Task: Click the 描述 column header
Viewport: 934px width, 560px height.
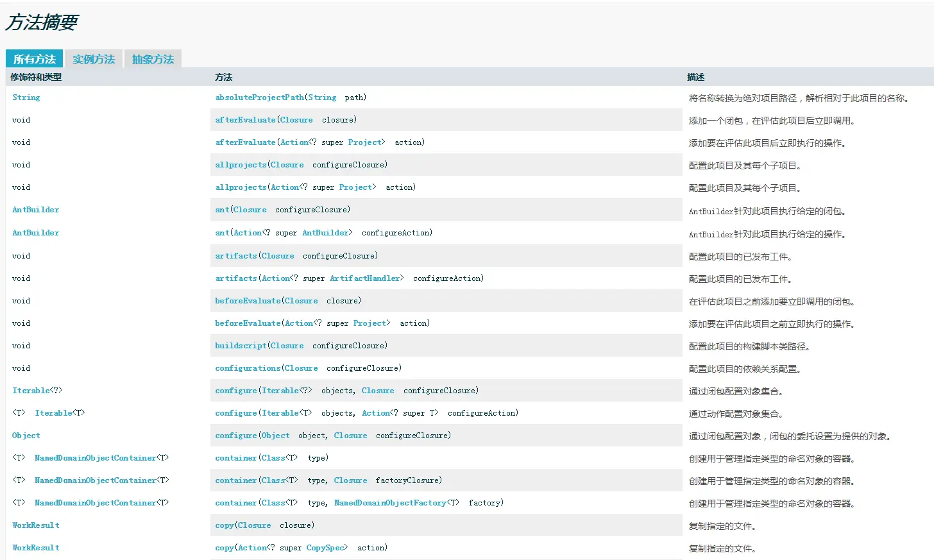Action: point(695,77)
